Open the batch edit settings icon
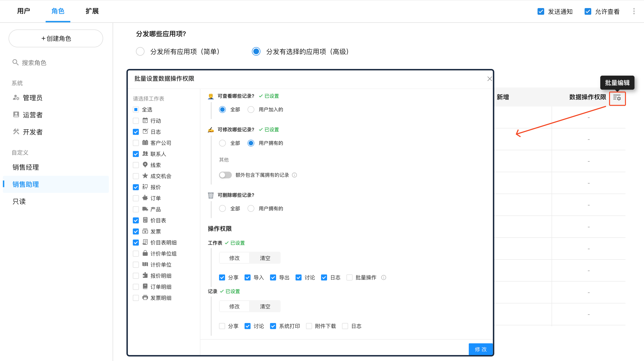 [617, 98]
